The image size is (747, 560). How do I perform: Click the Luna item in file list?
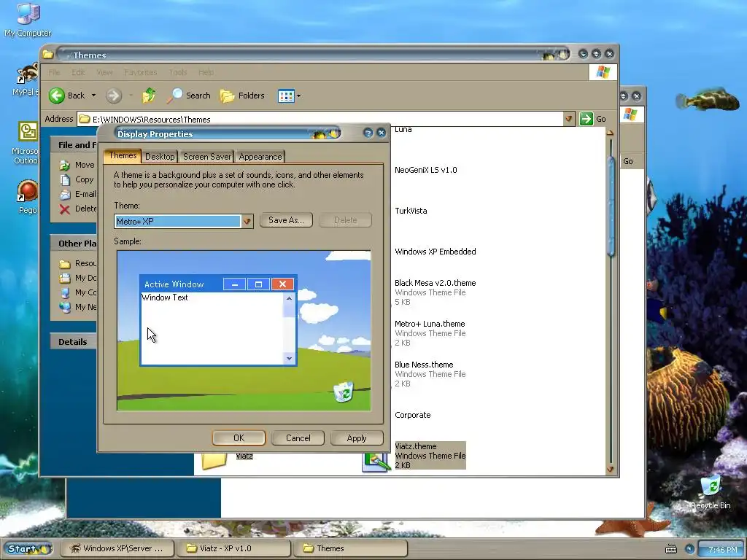(x=403, y=130)
